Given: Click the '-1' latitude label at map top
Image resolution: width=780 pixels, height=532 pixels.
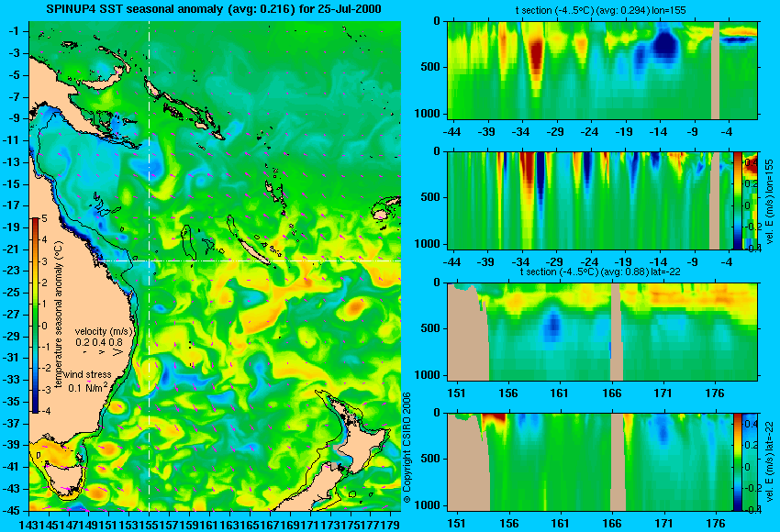Looking at the screenshot, I should [x=14, y=31].
